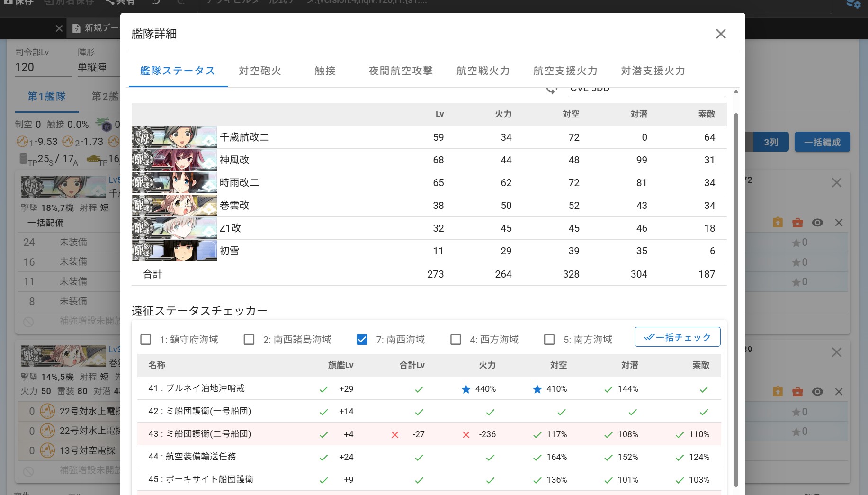This screenshot has height=495, width=868.
Task: Switch to the 対空砲火 tab
Action: (x=260, y=71)
